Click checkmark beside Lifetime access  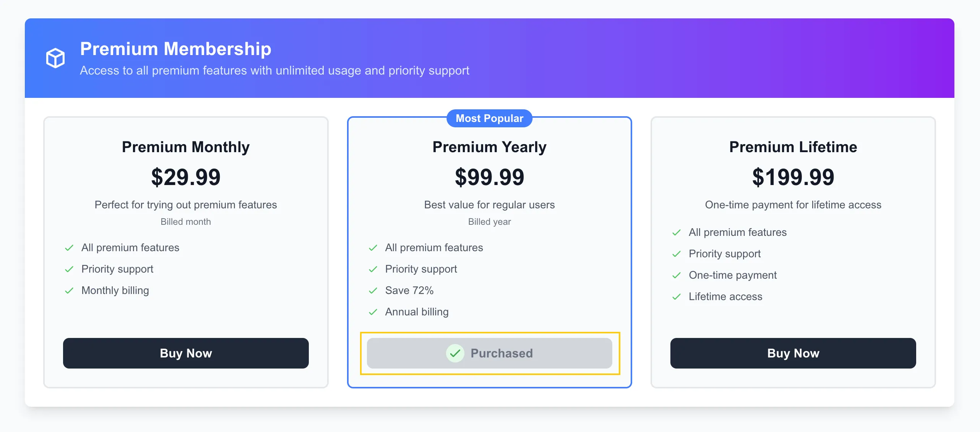(x=677, y=297)
